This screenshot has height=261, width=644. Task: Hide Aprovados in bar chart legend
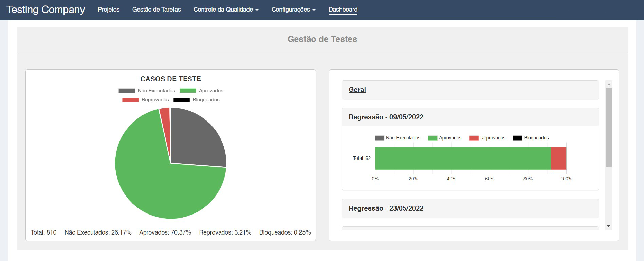coord(445,138)
